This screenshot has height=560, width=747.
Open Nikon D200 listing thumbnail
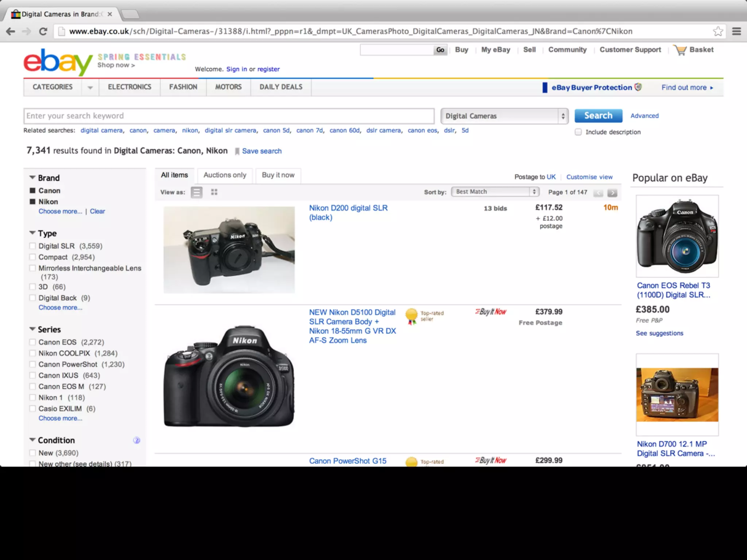click(x=229, y=250)
